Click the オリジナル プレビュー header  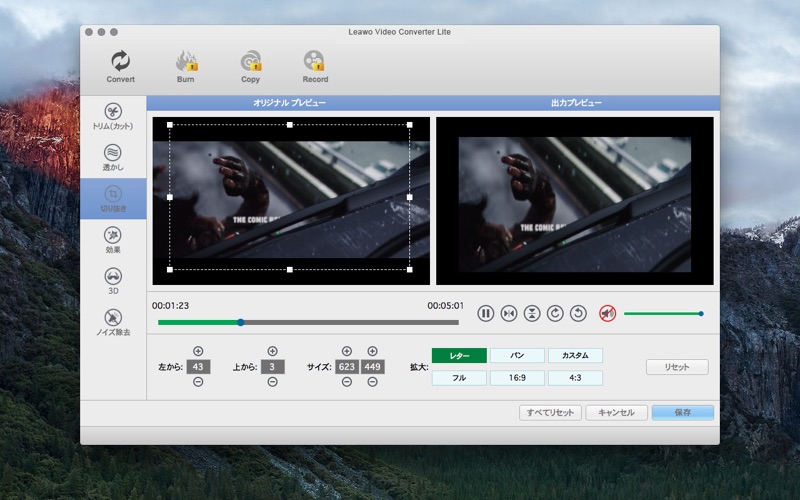click(289, 103)
